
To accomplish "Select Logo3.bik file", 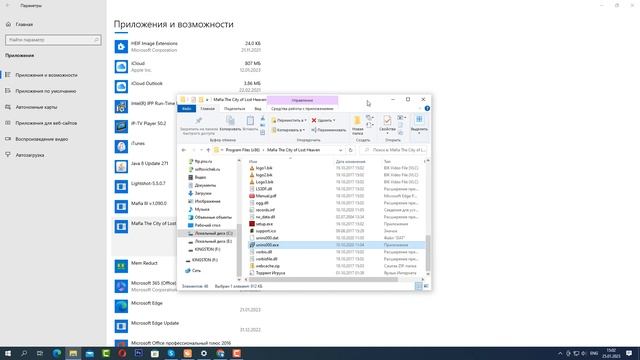I will 264,182.
